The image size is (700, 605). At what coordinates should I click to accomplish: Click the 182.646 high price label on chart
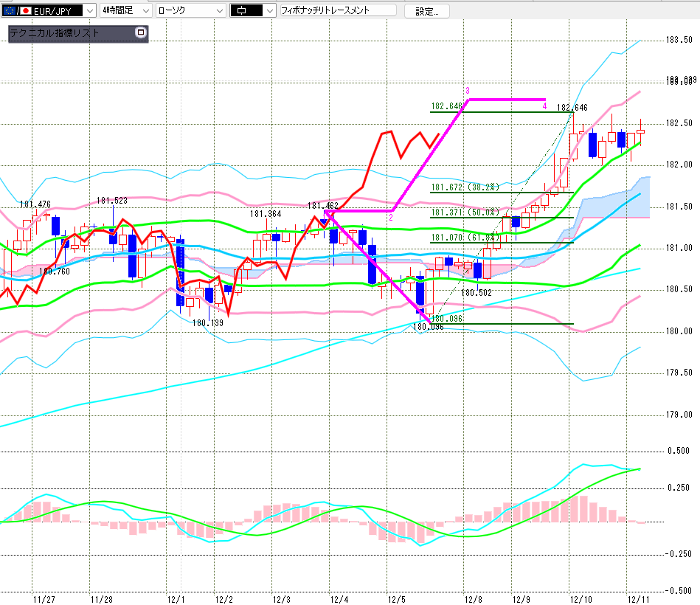pyautogui.click(x=572, y=108)
